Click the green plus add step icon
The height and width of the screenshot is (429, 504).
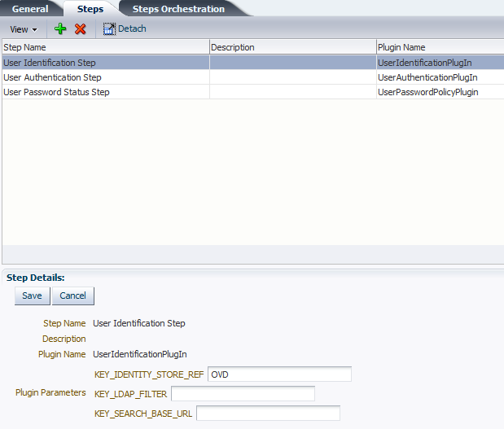click(60, 29)
